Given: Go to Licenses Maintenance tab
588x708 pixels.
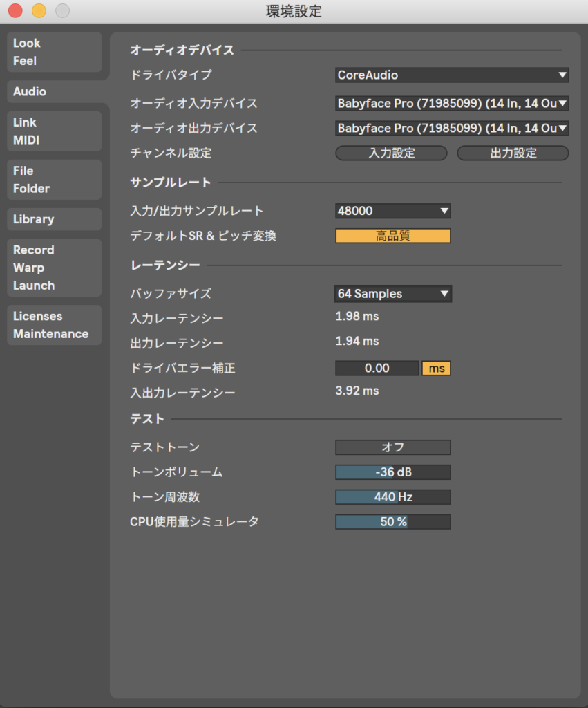Looking at the screenshot, I should click(54, 325).
